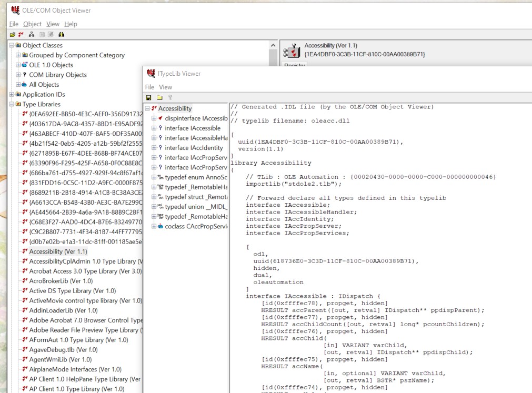Click the binoculars toolbar icon
This screenshot has height=393, width=532.
(61, 34)
